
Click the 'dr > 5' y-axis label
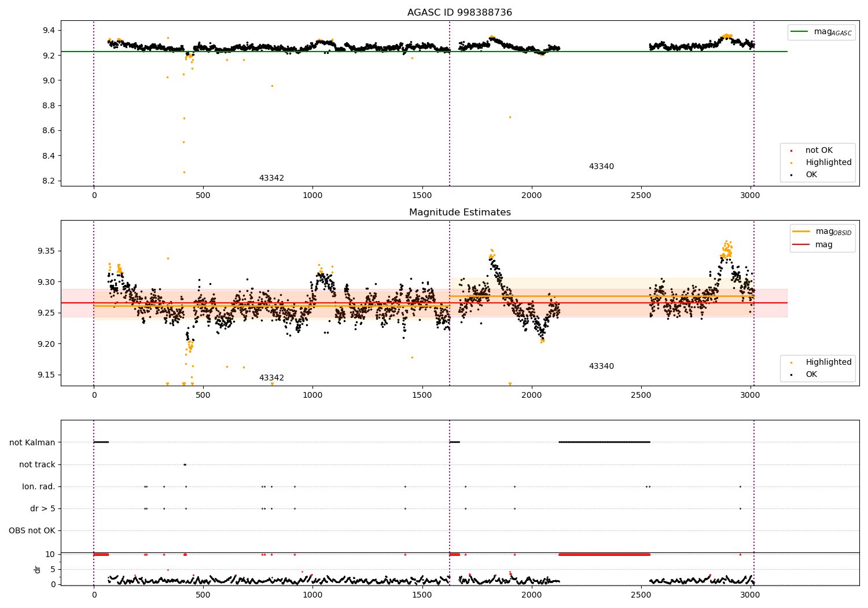(x=43, y=509)
